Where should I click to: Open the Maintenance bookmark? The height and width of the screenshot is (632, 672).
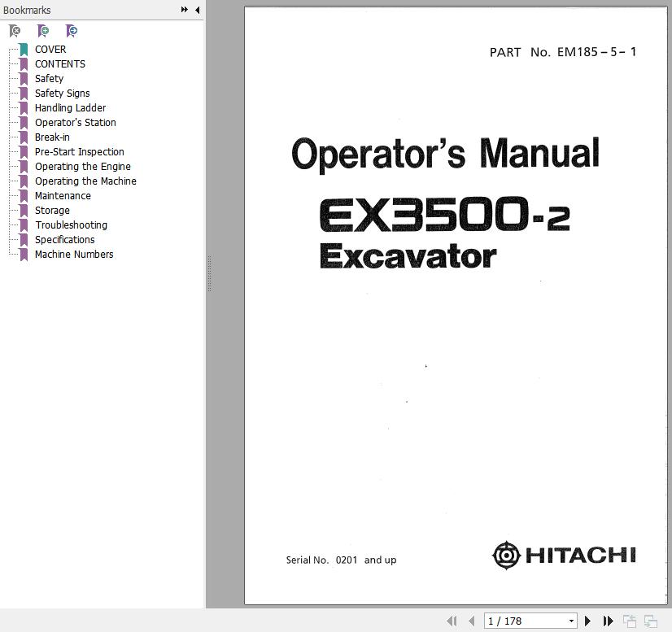[63, 195]
